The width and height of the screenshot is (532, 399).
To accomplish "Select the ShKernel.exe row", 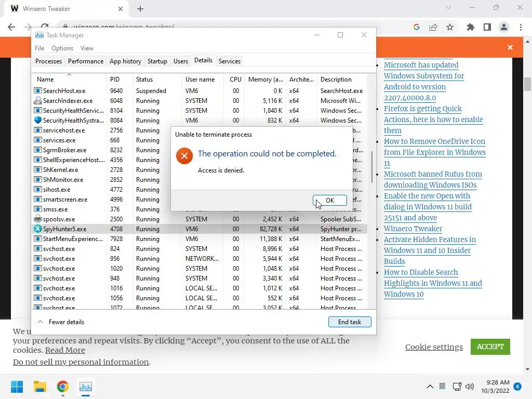I will coord(101,170).
